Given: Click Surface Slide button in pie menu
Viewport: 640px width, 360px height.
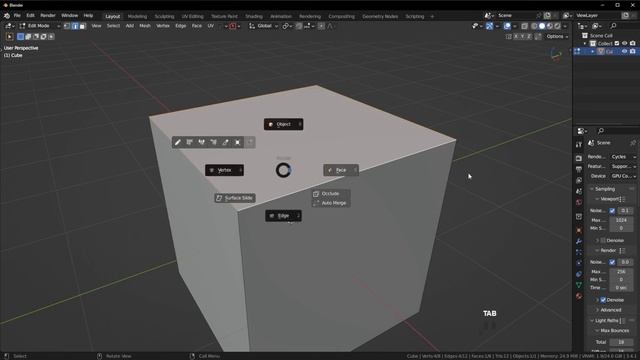Looking at the screenshot, I should (x=235, y=198).
